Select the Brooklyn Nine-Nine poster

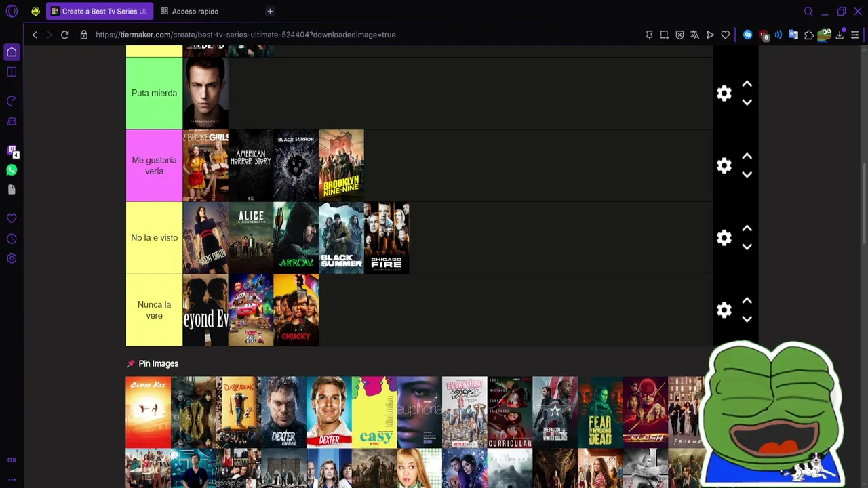pos(341,165)
